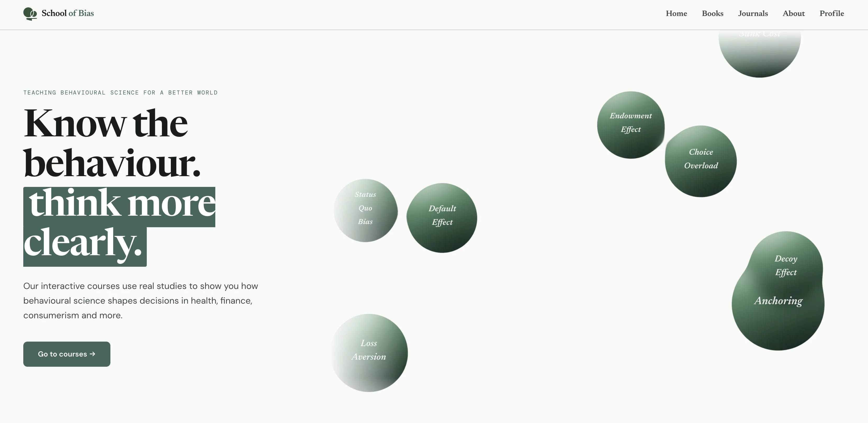Screen dimensions: 868x423
Task: Open the Home navigation link
Action: coord(676,14)
